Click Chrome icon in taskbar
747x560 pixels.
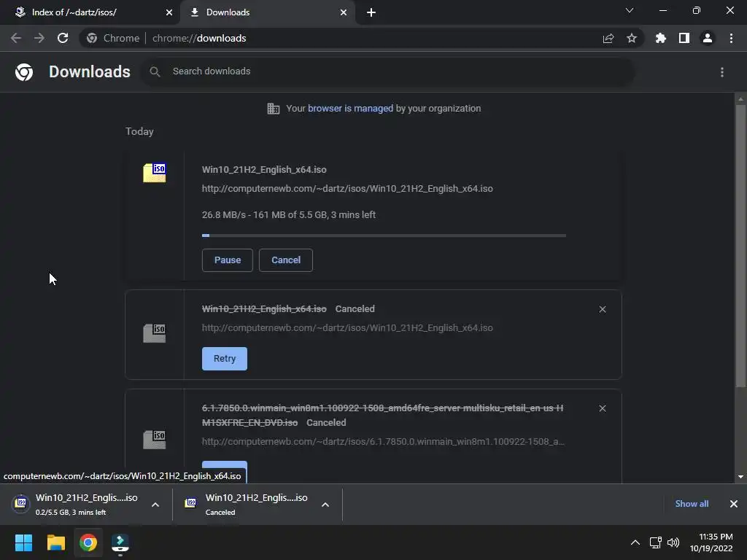click(88, 542)
